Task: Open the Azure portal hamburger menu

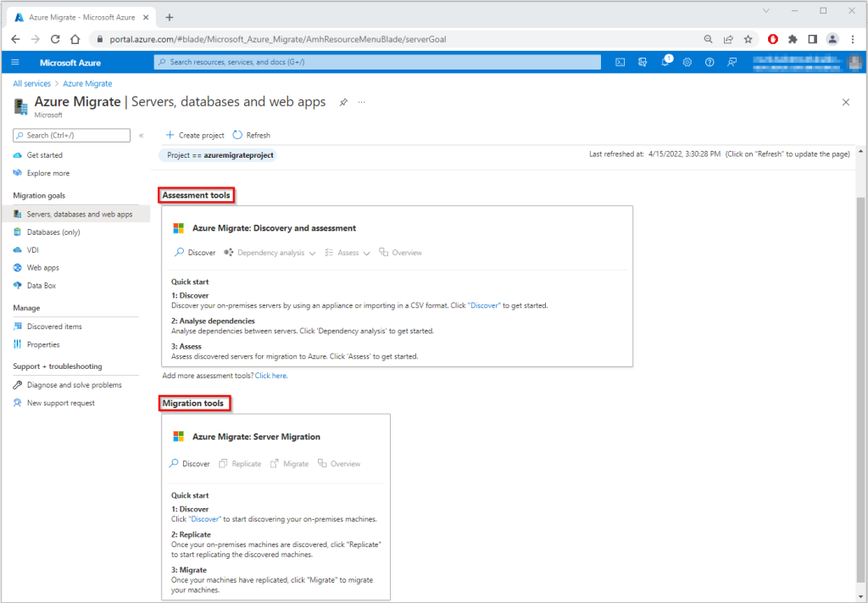Action: tap(15, 63)
